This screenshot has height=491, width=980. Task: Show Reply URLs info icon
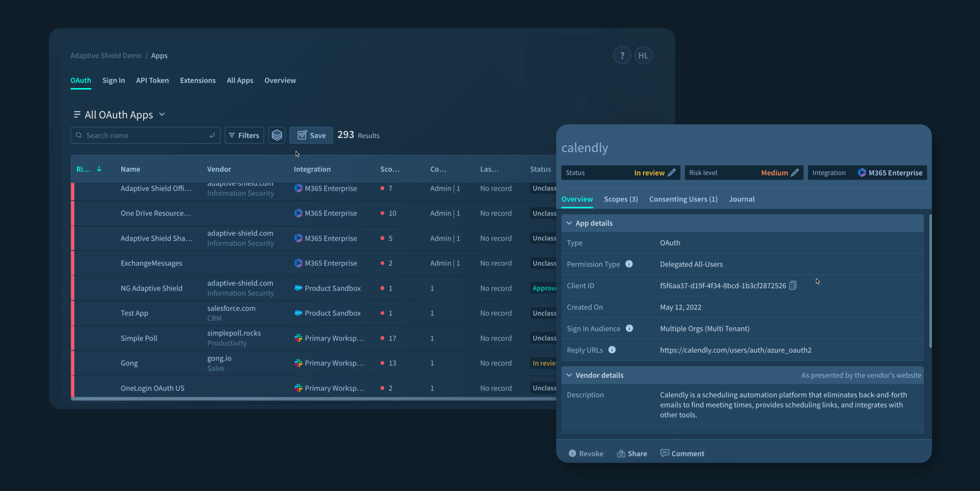pyautogui.click(x=612, y=350)
